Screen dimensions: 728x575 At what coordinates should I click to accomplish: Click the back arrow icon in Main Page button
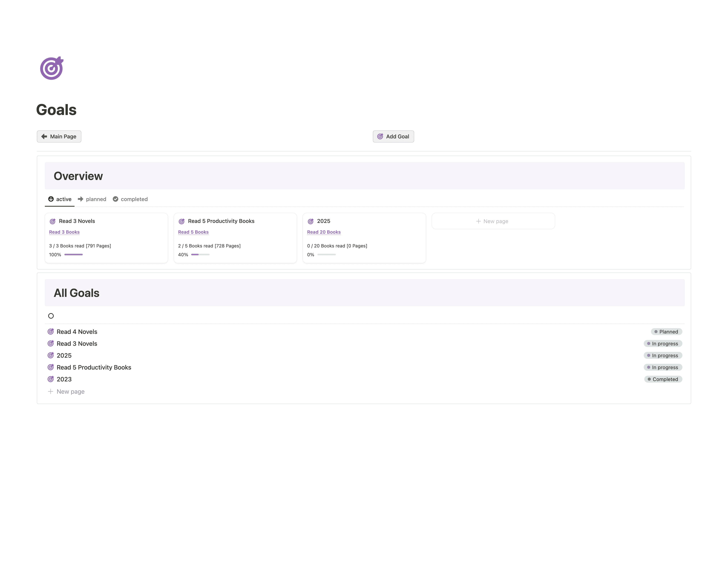click(x=44, y=136)
